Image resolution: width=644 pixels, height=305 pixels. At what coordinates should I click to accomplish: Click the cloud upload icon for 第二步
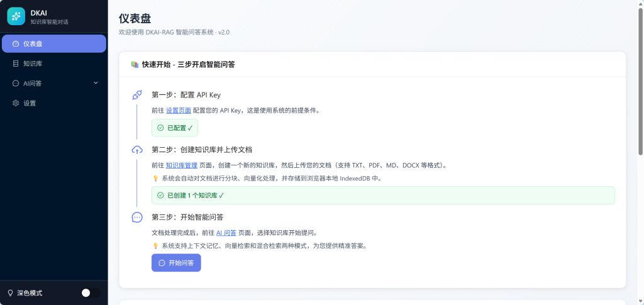click(x=136, y=150)
